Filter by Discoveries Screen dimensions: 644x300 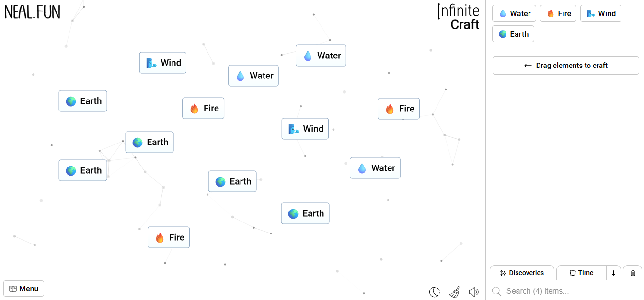tap(522, 273)
